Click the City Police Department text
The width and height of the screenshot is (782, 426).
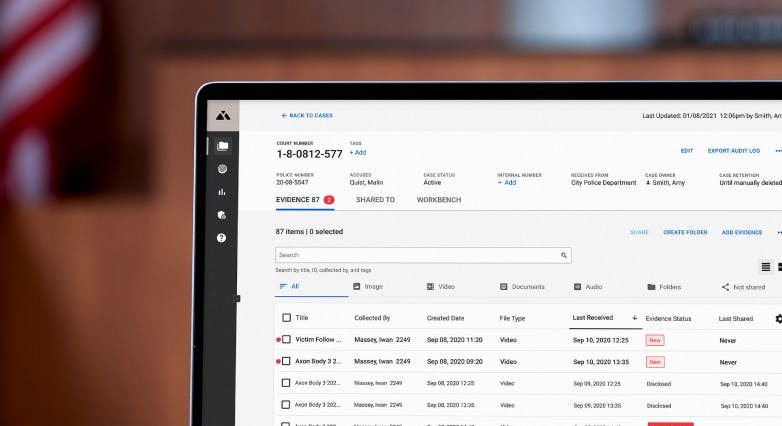[x=604, y=183]
